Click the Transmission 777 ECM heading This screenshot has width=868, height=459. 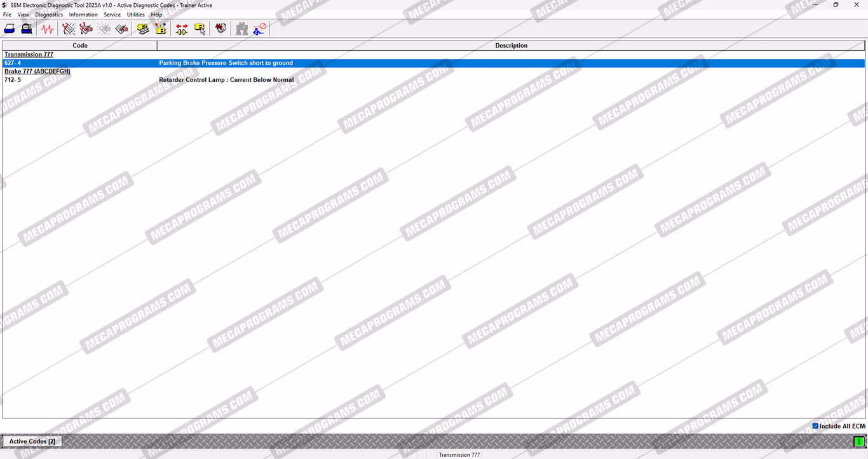(x=29, y=55)
